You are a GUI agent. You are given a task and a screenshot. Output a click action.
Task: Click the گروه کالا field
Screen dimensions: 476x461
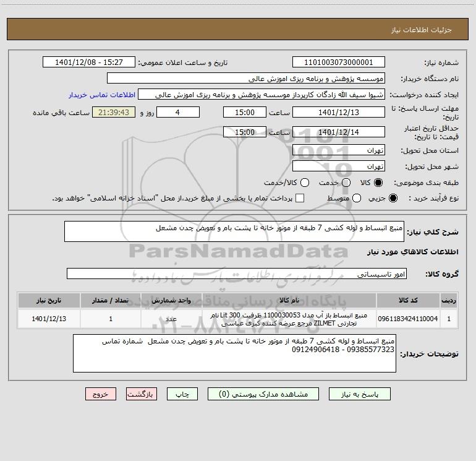(x=237, y=274)
